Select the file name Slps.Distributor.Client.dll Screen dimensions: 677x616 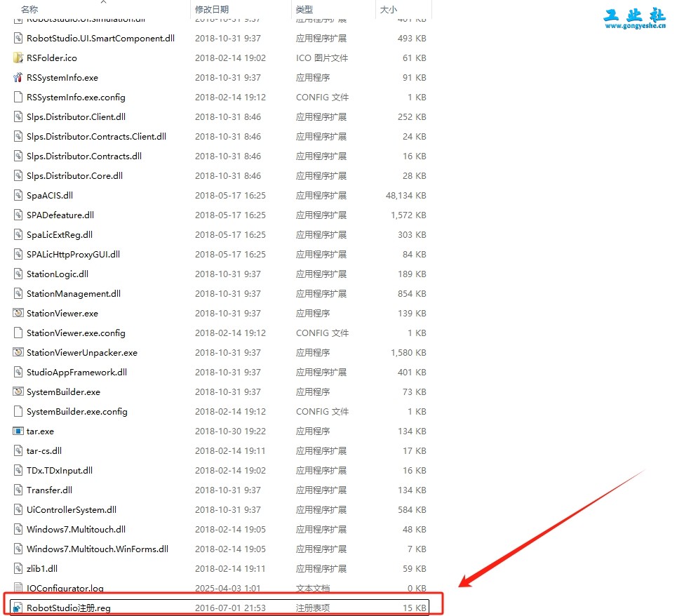pyautogui.click(x=76, y=117)
